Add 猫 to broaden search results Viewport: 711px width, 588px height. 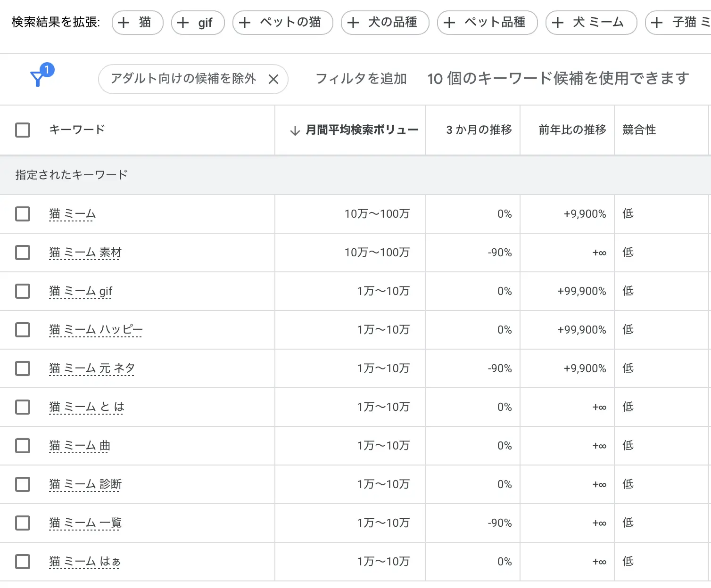tap(137, 23)
